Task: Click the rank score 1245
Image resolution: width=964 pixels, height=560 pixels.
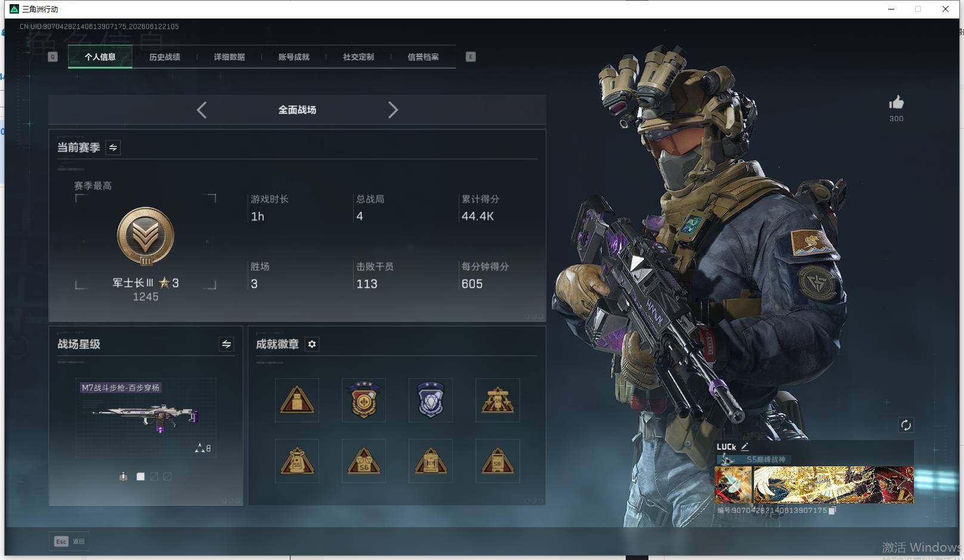Action: [x=146, y=296]
